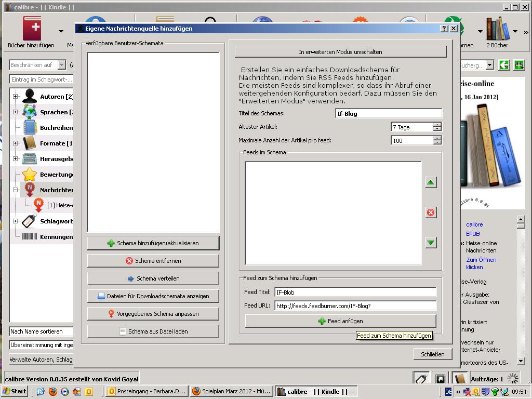Image resolution: width=532 pixels, height=399 pixels.
Task: Show hidden toolbar items via » chevron
Action: click(x=526, y=32)
